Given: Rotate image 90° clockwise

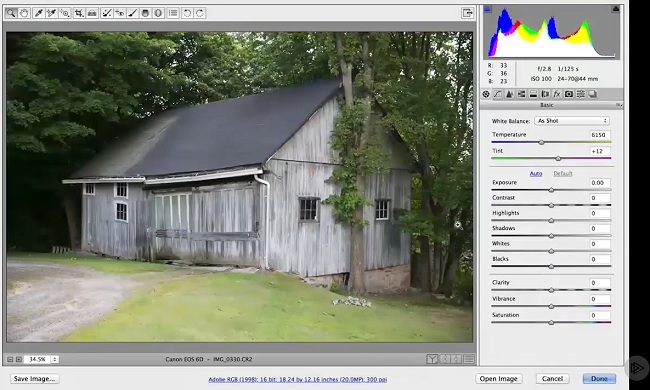Looking at the screenshot, I should coord(200,13).
